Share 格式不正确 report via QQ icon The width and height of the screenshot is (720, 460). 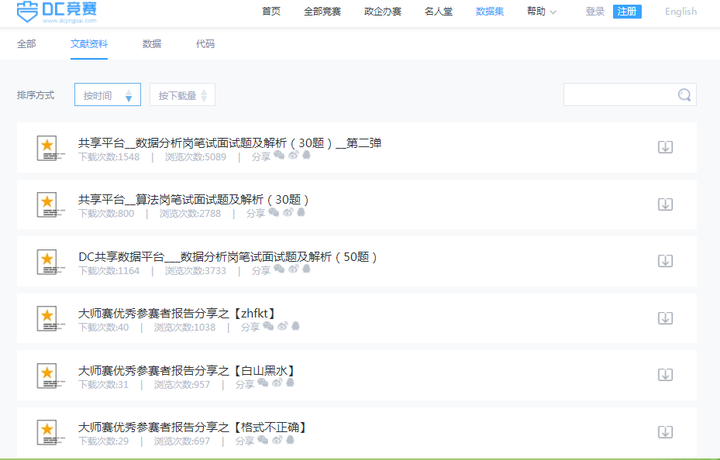pyautogui.click(x=290, y=440)
